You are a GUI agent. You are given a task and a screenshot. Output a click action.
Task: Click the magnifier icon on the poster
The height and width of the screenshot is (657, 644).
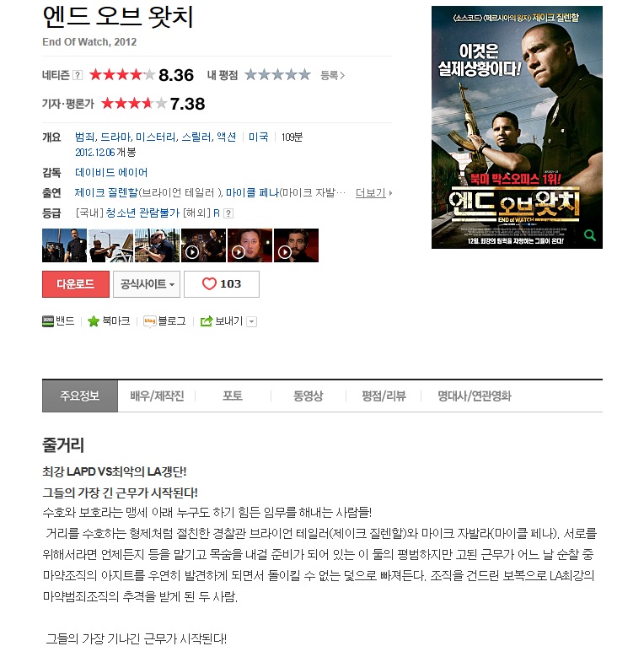589,235
